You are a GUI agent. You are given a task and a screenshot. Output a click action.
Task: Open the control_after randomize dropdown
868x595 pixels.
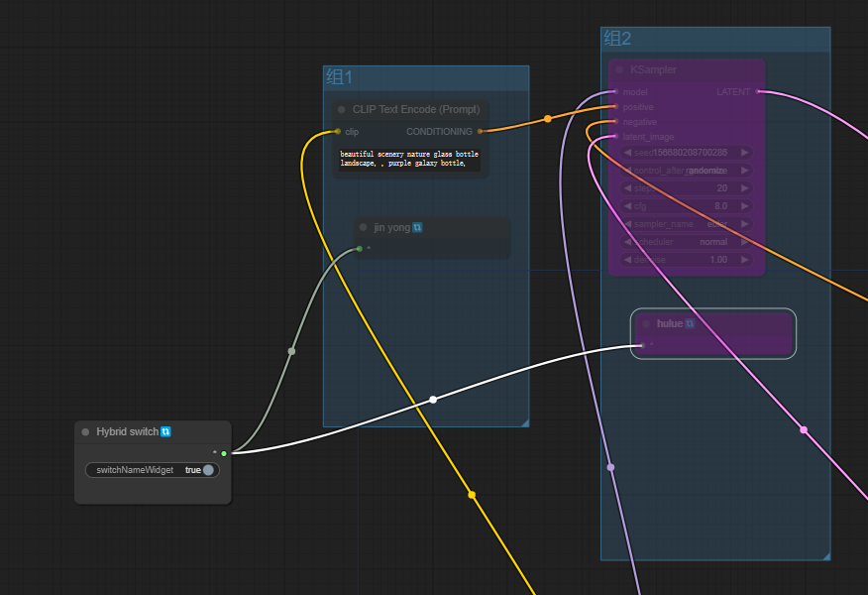click(686, 171)
